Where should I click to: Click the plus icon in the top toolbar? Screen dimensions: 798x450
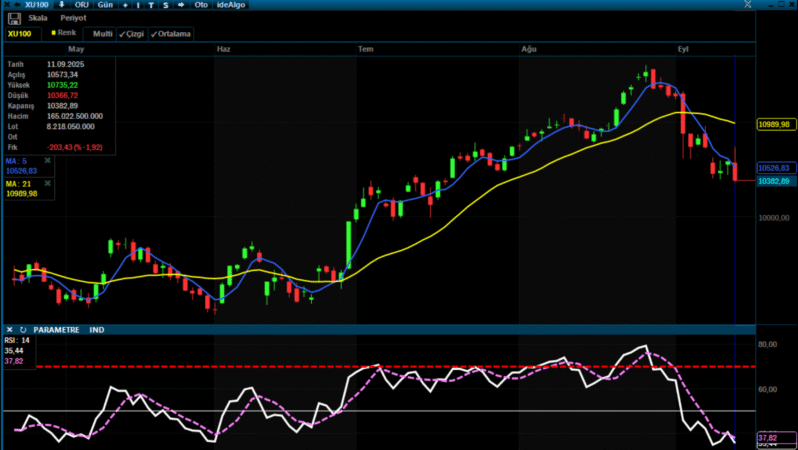click(x=124, y=5)
